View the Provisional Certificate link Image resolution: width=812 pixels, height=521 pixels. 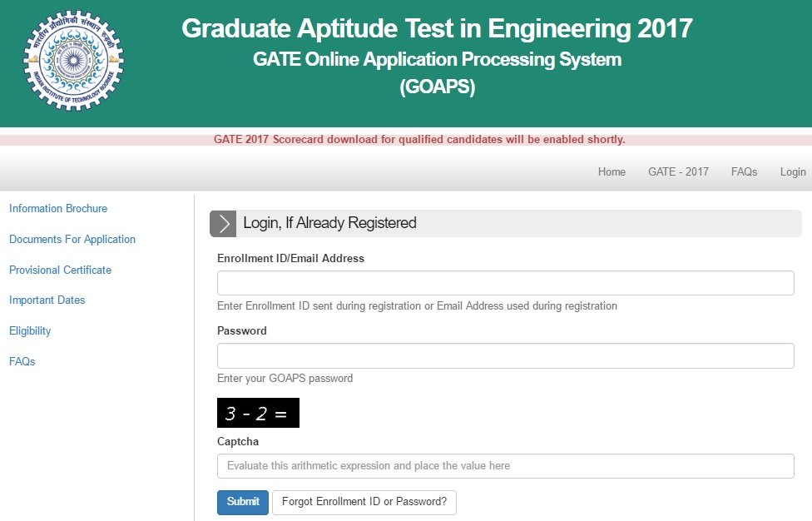60,270
